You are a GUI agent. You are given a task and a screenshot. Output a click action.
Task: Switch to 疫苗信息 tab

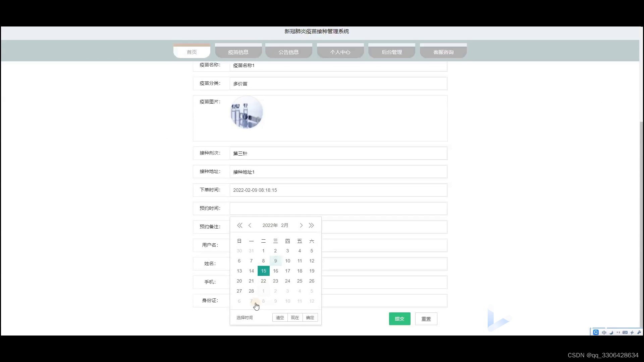[x=238, y=51]
